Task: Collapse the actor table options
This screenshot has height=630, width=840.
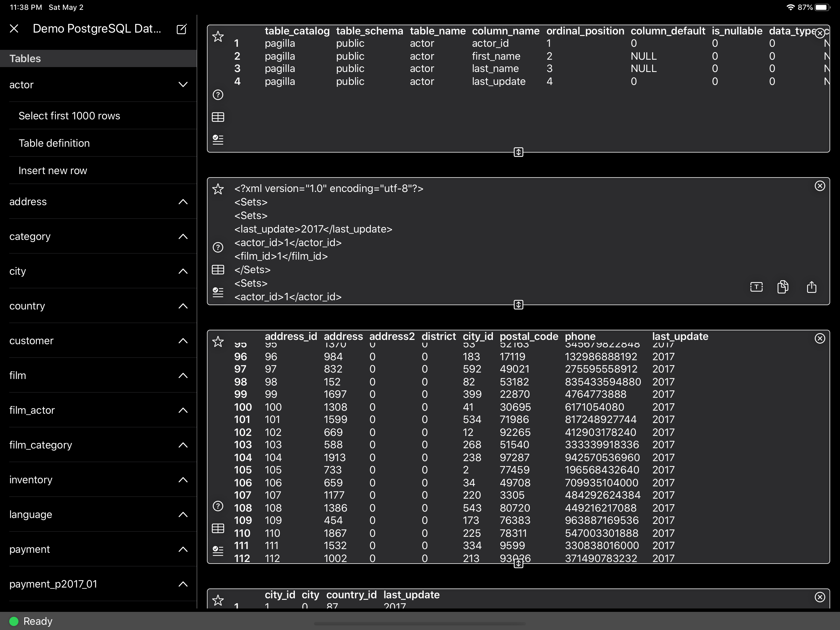Action: click(x=184, y=85)
